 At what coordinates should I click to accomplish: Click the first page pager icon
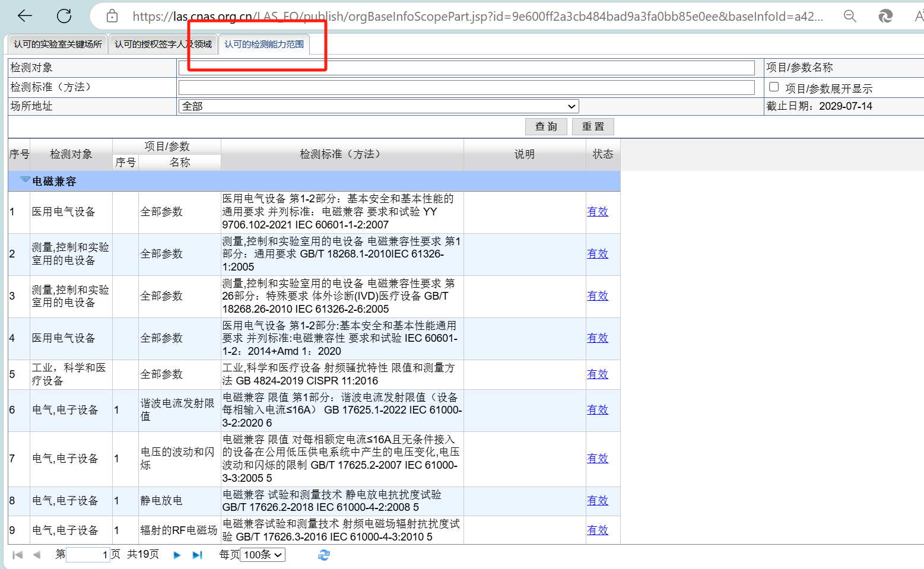pyautogui.click(x=18, y=555)
